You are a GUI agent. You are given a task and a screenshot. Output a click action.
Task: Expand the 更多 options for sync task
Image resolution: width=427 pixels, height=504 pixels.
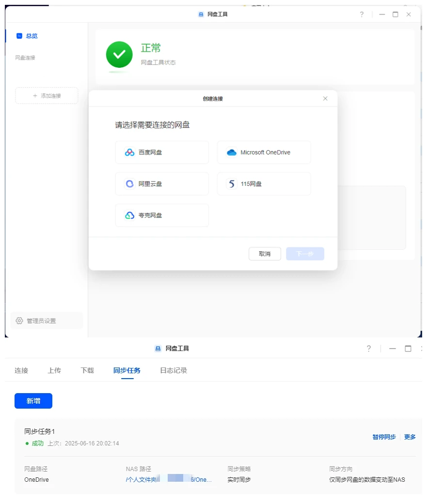410,437
